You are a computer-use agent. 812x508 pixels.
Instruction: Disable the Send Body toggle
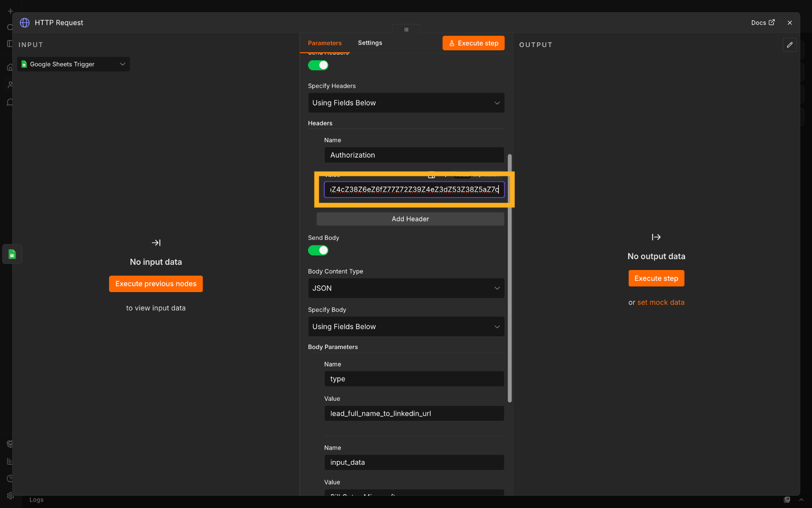coord(318,250)
